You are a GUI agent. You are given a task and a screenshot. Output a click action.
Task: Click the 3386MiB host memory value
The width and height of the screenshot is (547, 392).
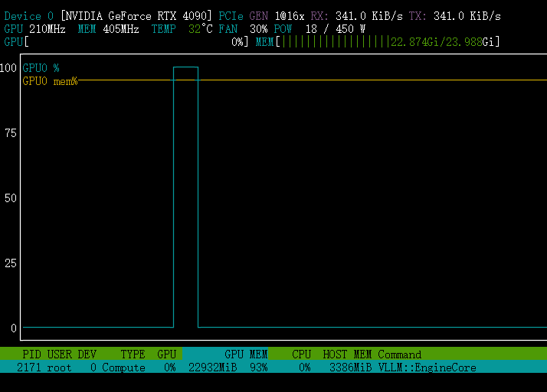click(x=350, y=367)
